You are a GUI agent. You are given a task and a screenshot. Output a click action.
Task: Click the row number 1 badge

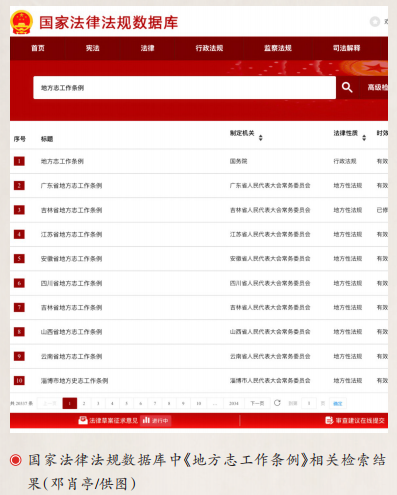point(19,161)
